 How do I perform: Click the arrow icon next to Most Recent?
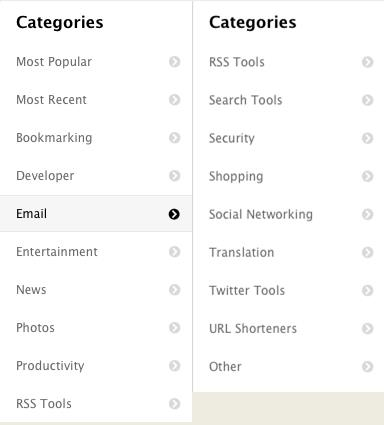[174, 100]
